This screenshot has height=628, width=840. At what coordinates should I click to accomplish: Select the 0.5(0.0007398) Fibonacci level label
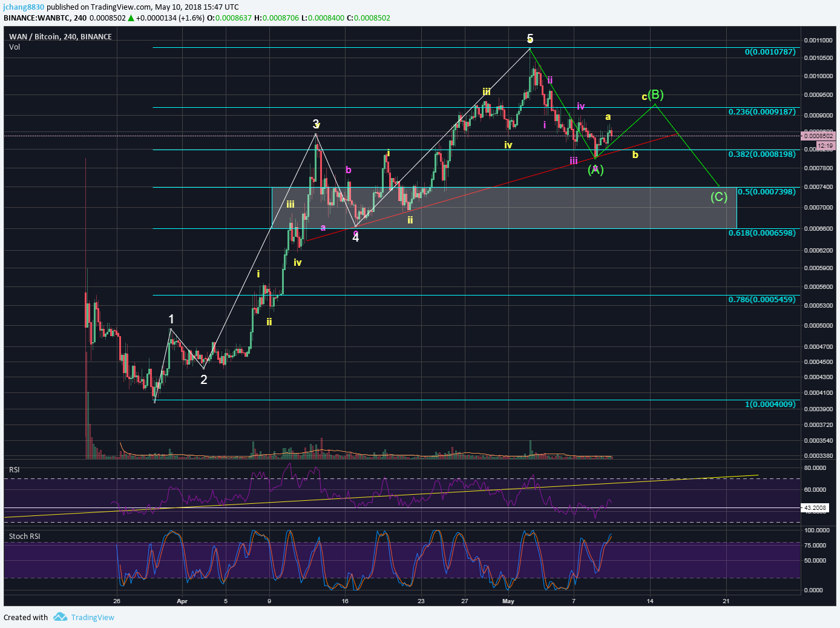coord(767,191)
